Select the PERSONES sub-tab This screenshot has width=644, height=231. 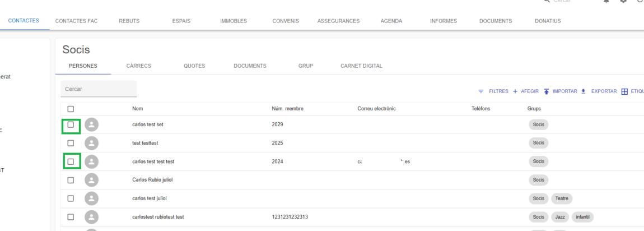point(83,66)
